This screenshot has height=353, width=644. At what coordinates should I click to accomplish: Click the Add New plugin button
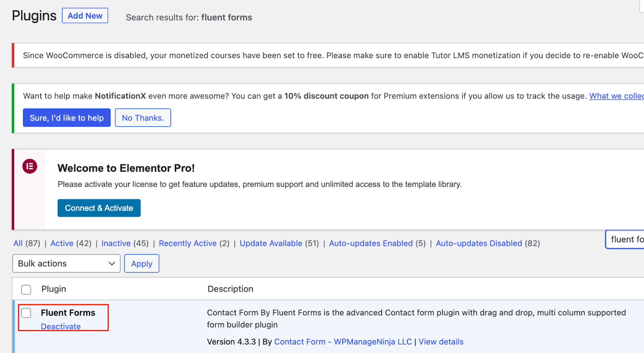85,16
